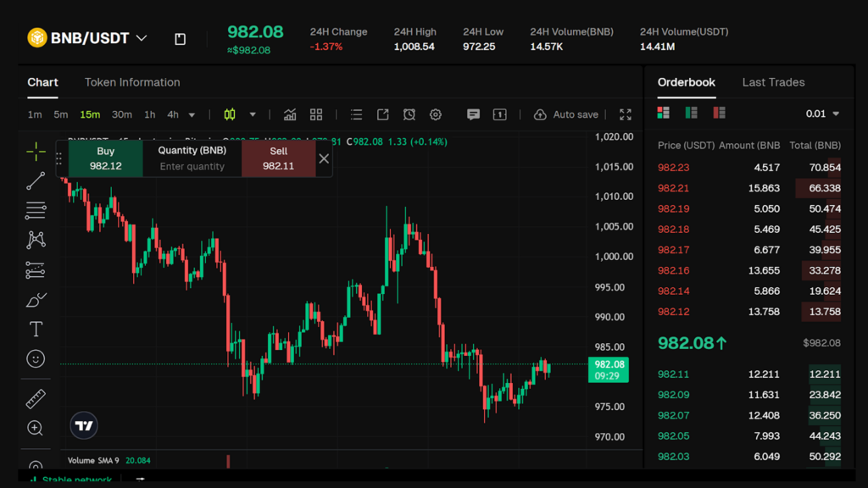Viewport: 868px width, 488px height.
Task: Select the trend line drawing tool
Action: point(35,180)
